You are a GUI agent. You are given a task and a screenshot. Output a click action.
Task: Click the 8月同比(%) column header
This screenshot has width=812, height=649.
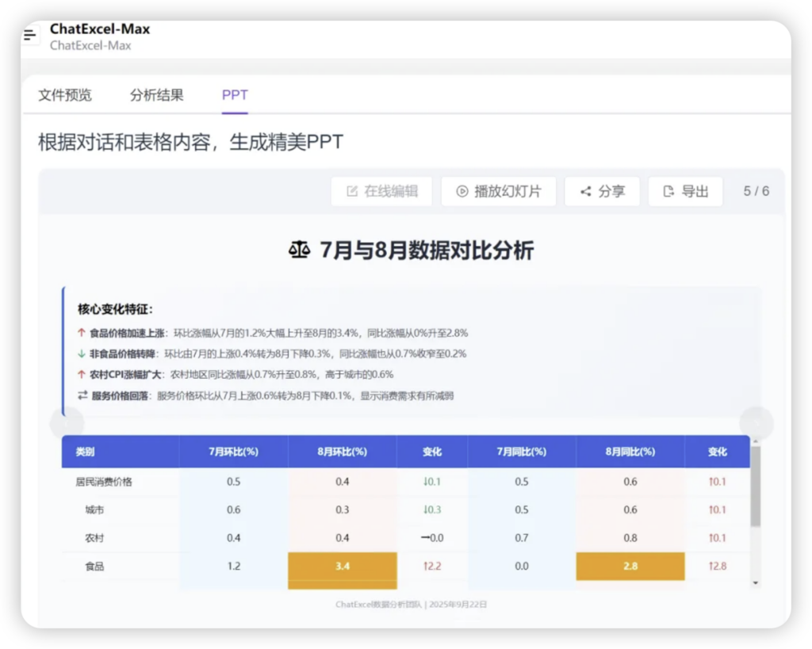630,452
